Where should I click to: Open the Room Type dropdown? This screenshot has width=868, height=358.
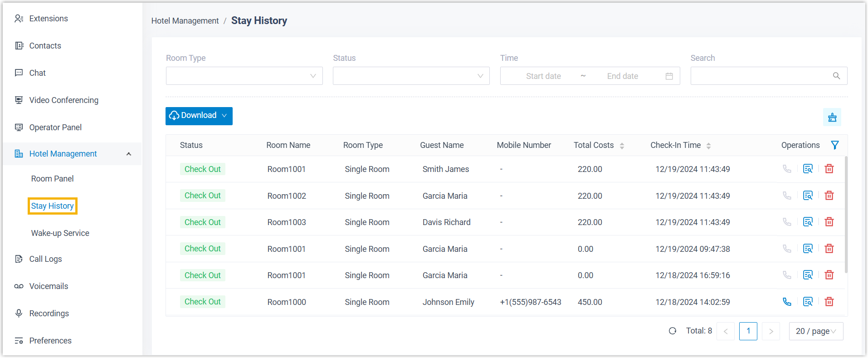(x=244, y=76)
